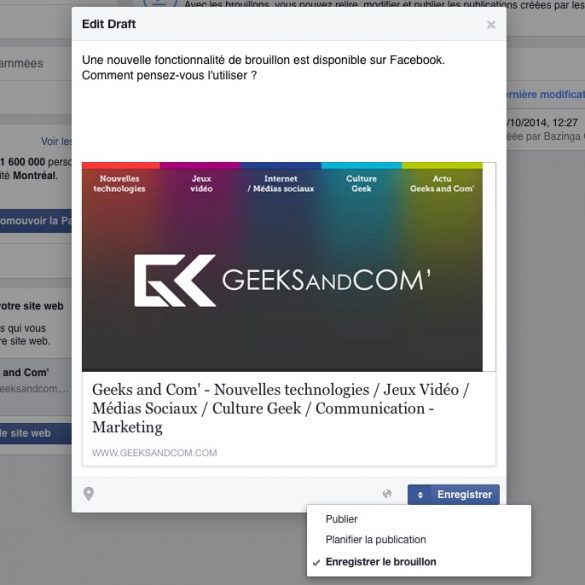Click the Culture Geek banner label
Image resolution: width=585 pixels, height=585 pixels.
[x=361, y=184]
